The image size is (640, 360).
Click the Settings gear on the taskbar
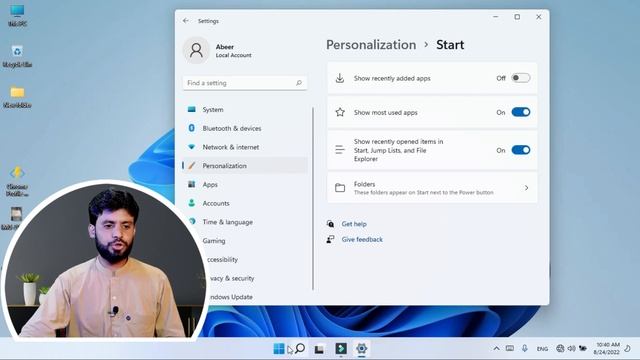(361, 349)
